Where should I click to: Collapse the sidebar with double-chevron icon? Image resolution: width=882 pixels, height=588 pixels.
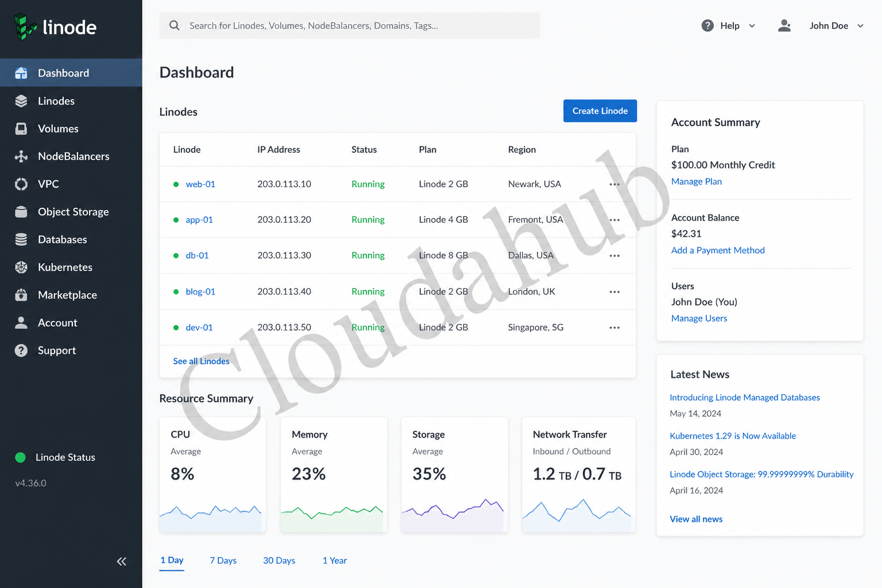pos(121,562)
